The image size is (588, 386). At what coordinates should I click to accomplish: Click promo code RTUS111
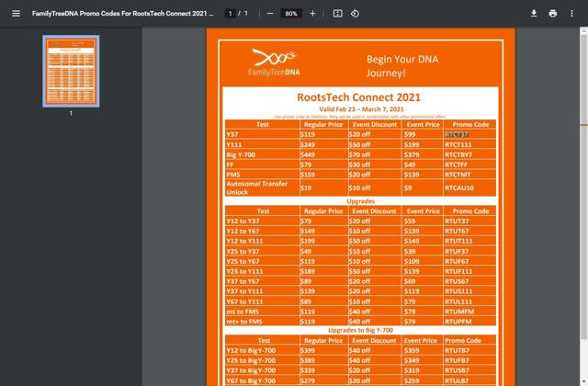[458, 291]
